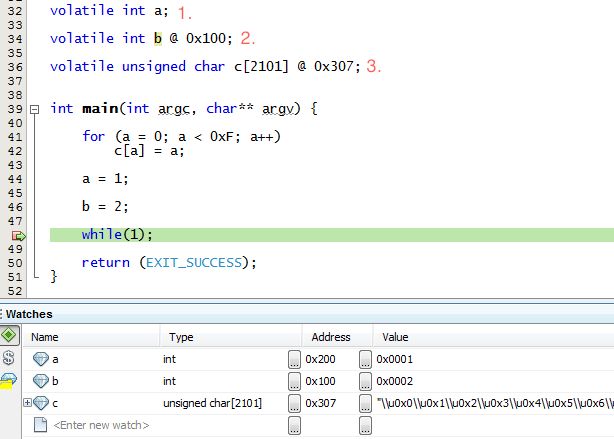Screen dimensions: 614x439
Task: Click the program counter arrow in gutter
Action: (x=17, y=235)
